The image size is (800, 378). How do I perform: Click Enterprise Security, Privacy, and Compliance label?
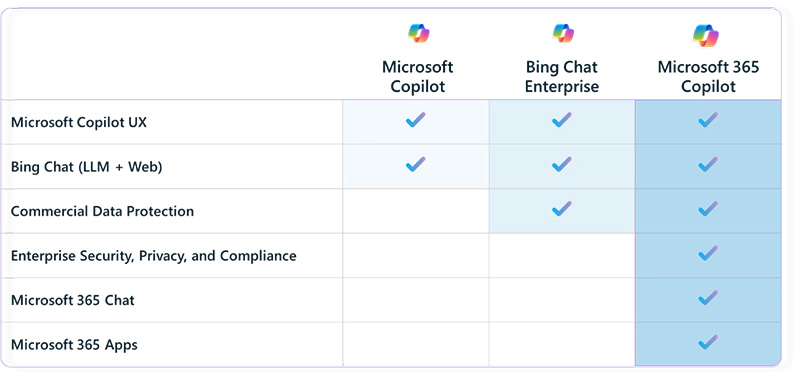[x=154, y=256]
